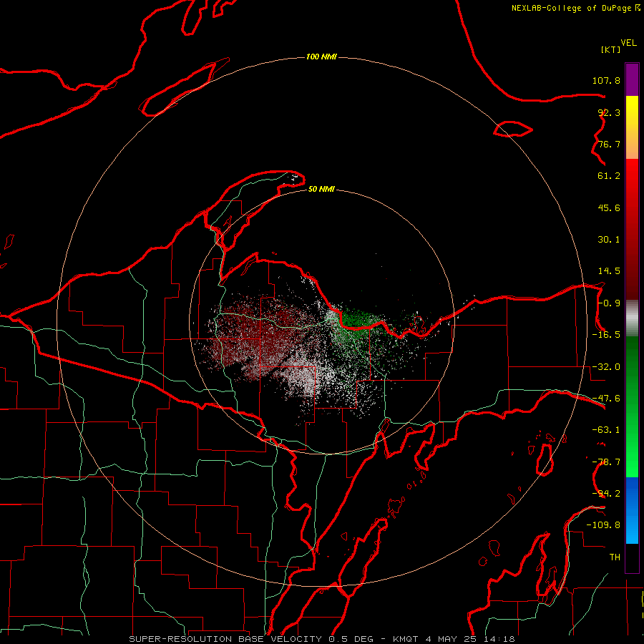Click the -78.7 velocity scale value

coord(606,462)
